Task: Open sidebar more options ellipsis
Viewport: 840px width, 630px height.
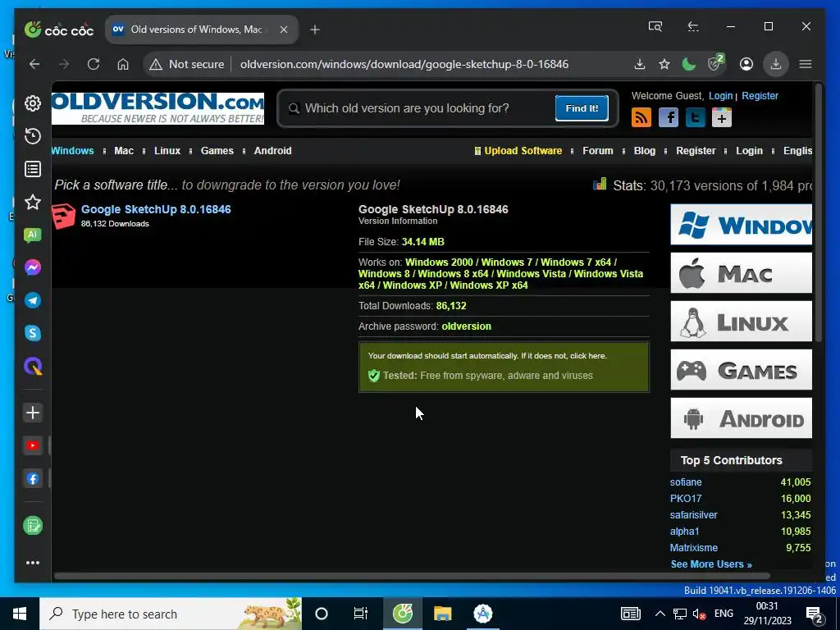Action: pyautogui.click(x=33, y=563)
